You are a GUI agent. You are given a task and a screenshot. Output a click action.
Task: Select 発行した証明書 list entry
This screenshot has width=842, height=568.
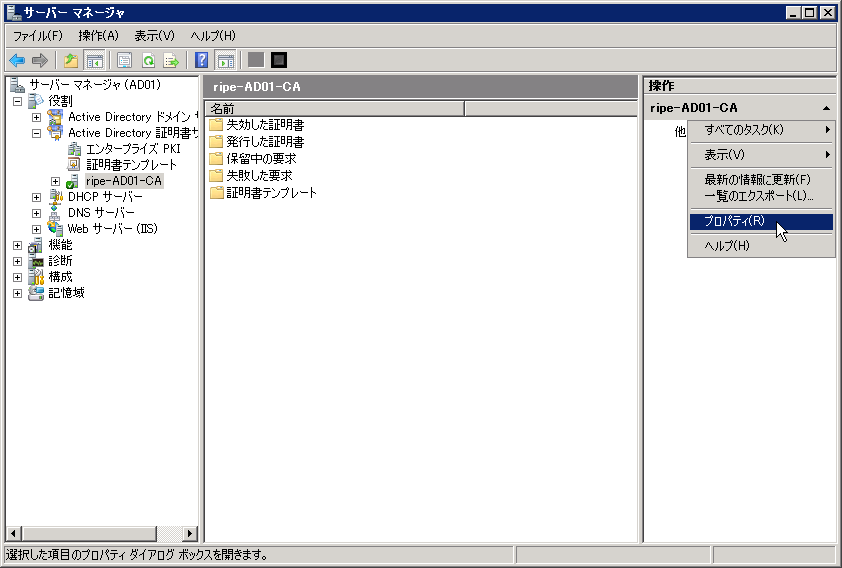(265, 142)
